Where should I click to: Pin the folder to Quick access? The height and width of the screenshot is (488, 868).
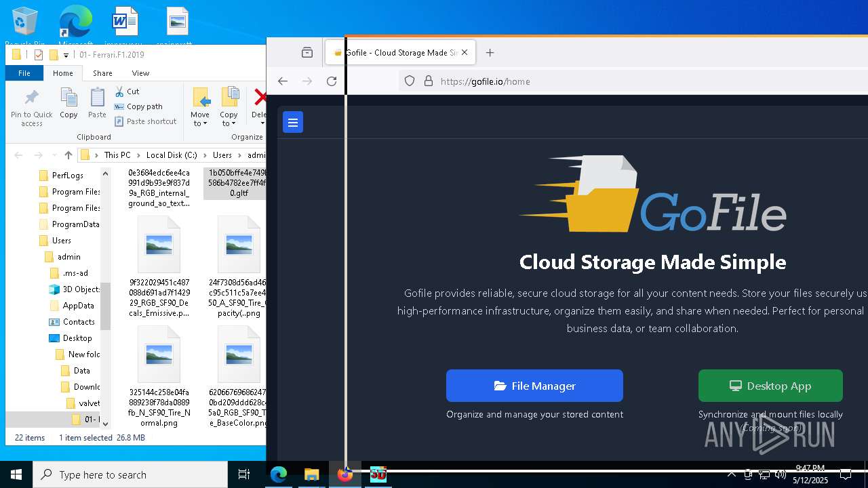[x=32, y=108]
